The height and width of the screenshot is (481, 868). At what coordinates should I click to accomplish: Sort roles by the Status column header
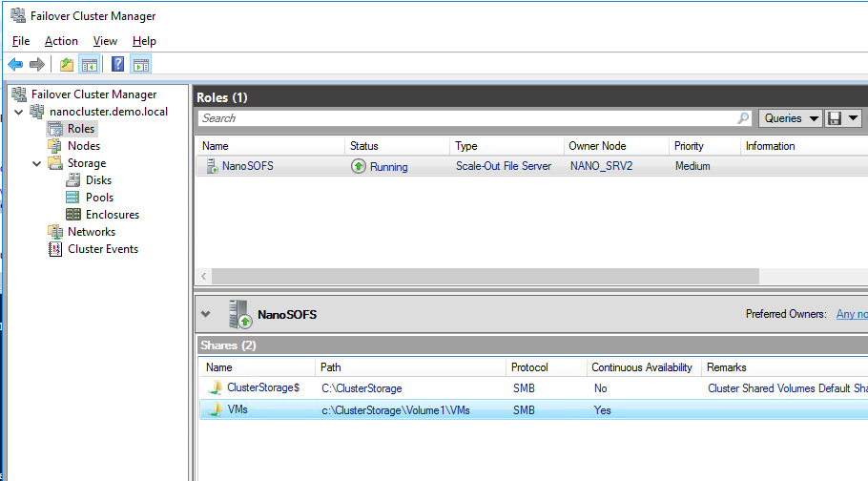[397, 146]
